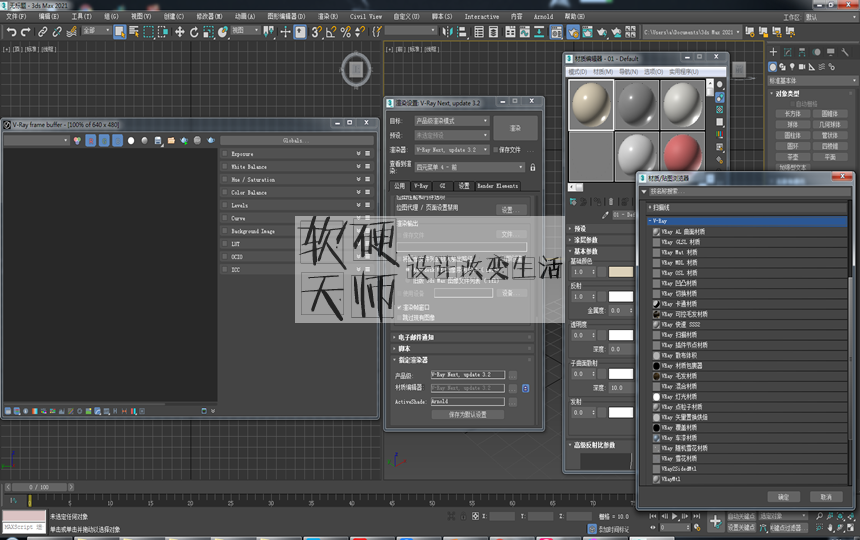
Task: Enable the White Balance checkbox
Action: pos(225,166)
